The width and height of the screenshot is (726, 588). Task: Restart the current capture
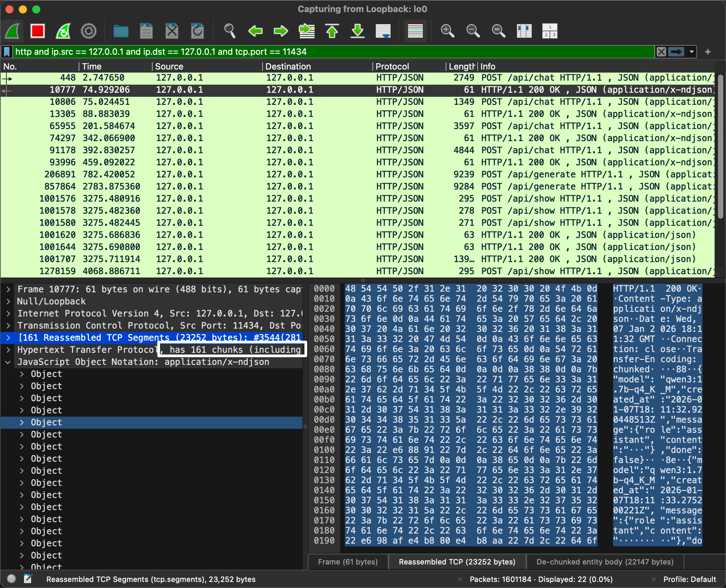tap(63, 31)
